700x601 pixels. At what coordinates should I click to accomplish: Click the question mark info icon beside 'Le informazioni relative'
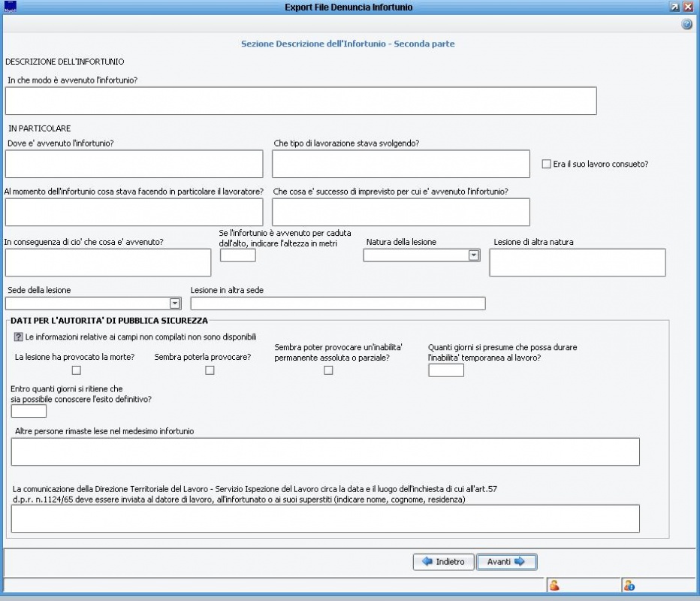(x=18, y=337)
